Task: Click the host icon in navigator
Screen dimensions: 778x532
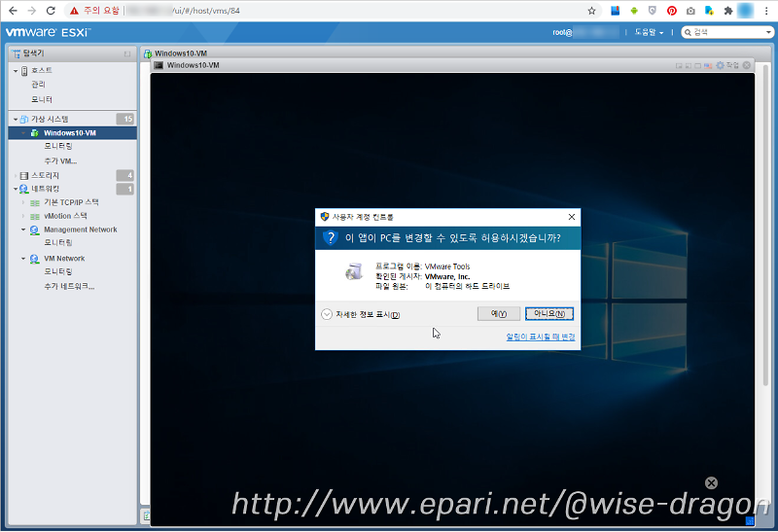Action: (24, 70)
